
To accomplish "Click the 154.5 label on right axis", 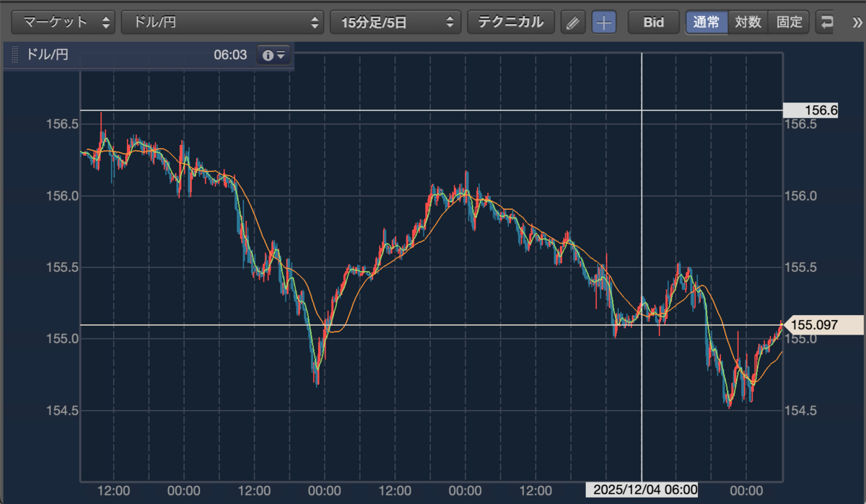I will point(800,411).
